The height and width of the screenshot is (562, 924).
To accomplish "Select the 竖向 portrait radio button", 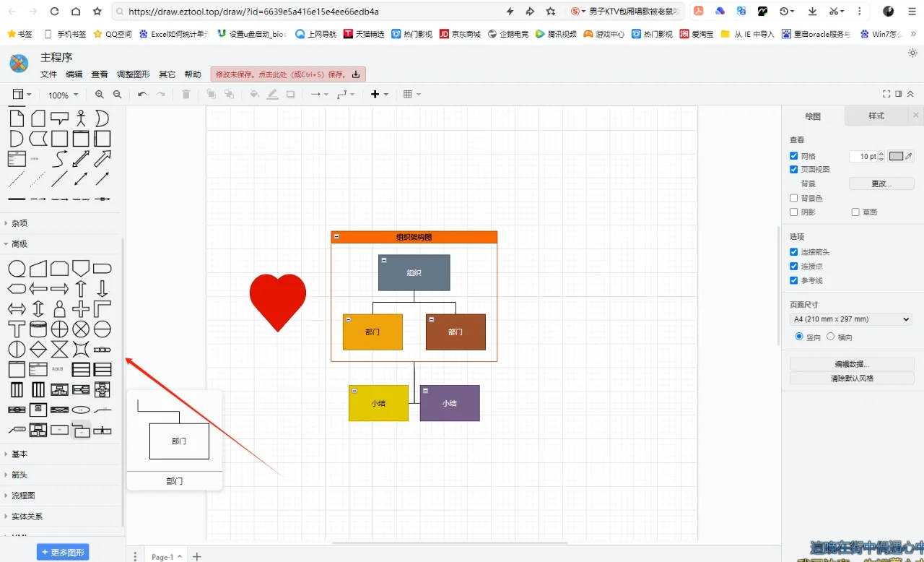I will point(799,337).
